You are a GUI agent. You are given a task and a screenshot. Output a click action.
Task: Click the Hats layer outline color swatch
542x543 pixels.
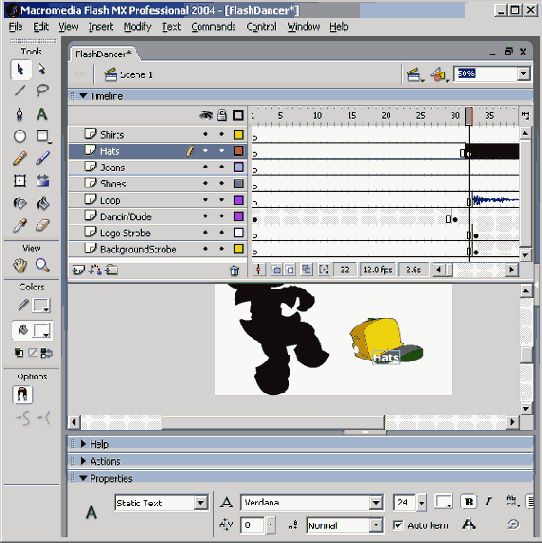coord(238,151)
